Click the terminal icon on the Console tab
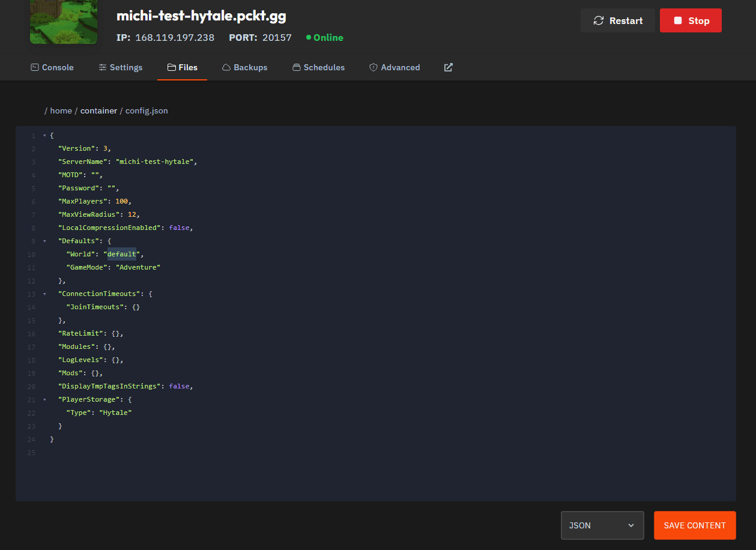 (34, 67)
